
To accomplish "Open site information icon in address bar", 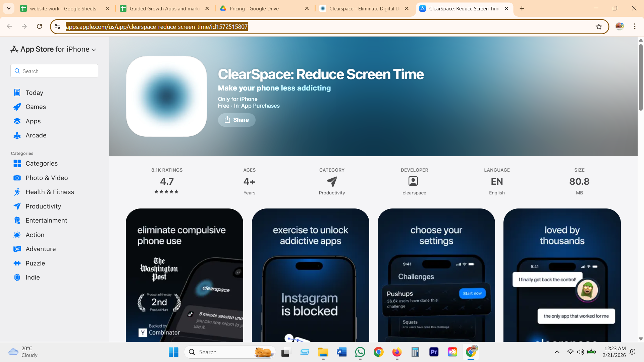I will click(57, 26).
